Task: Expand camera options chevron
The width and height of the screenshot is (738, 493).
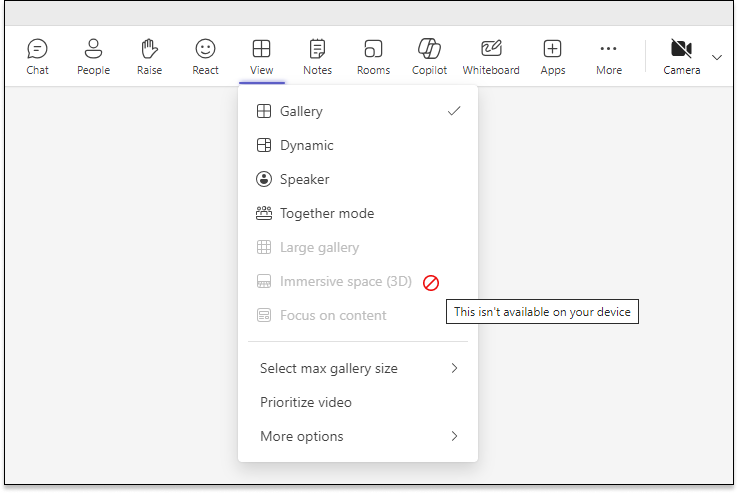Action: pos(717,57)
